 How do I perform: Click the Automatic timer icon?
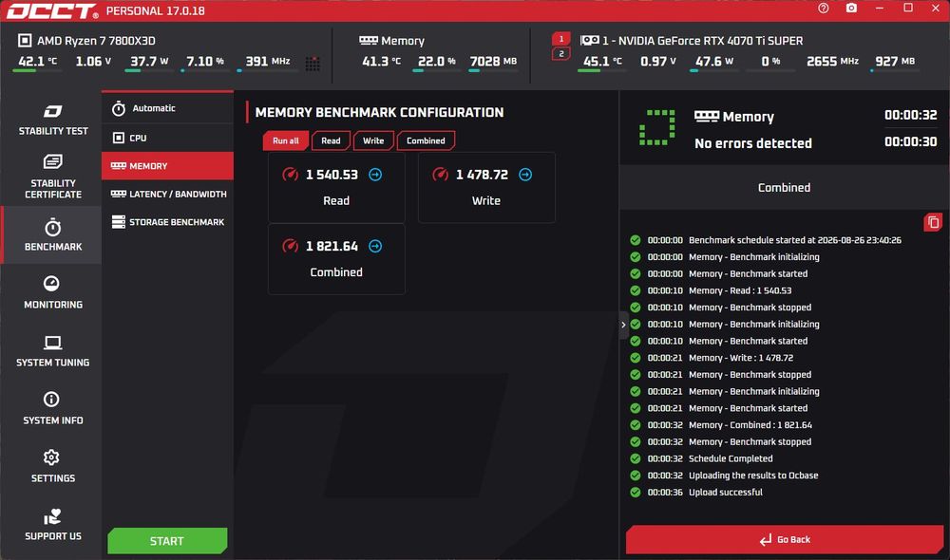point(119,108)
